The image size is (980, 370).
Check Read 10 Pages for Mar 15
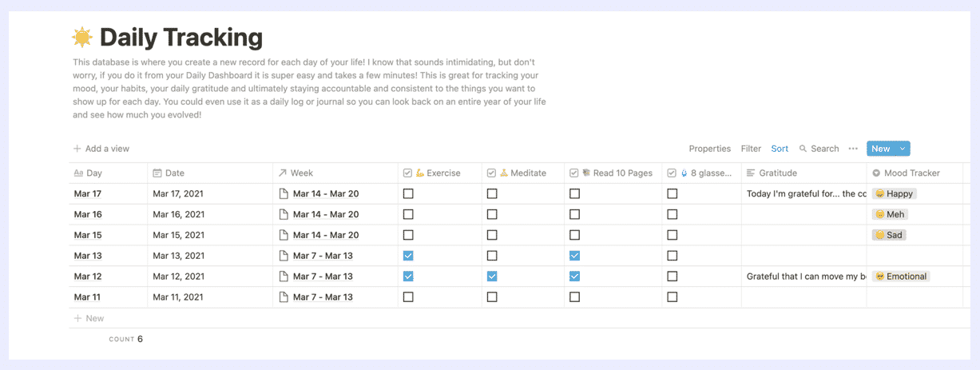click(574, 235)
